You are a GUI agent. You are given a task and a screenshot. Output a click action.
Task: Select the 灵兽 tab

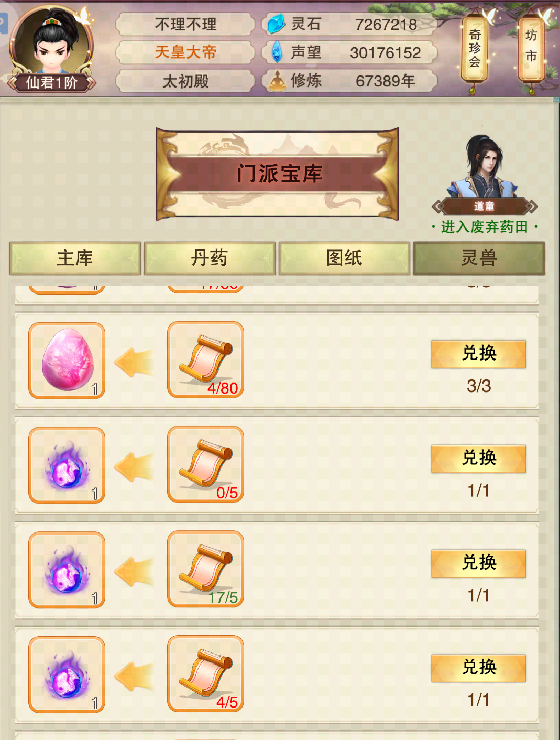coord(479,258)
